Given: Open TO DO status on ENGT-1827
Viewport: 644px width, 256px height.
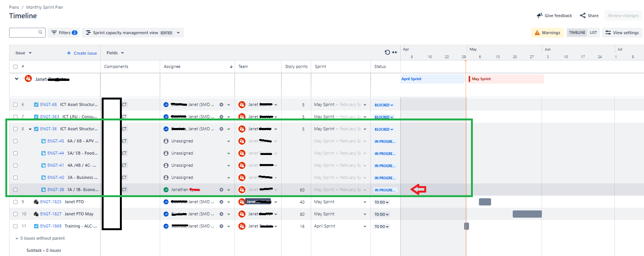Looking at the screenshot, I should click(381, 214).
